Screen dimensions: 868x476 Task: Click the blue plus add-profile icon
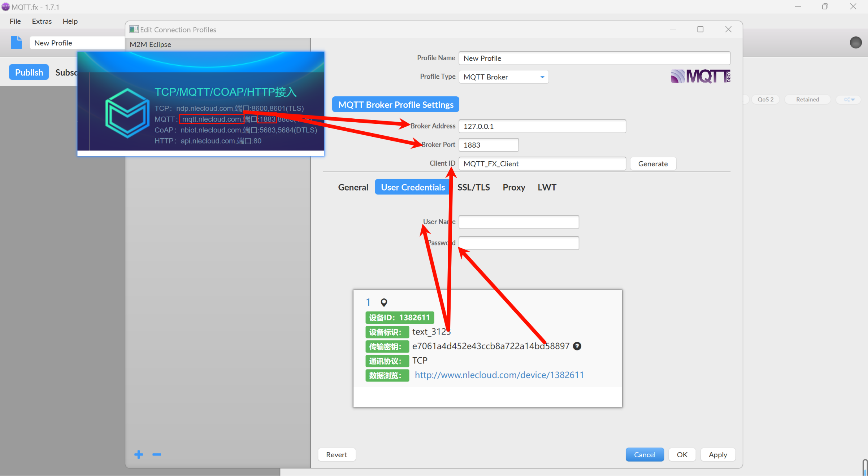pyautogui.click(x=139, y=455)
